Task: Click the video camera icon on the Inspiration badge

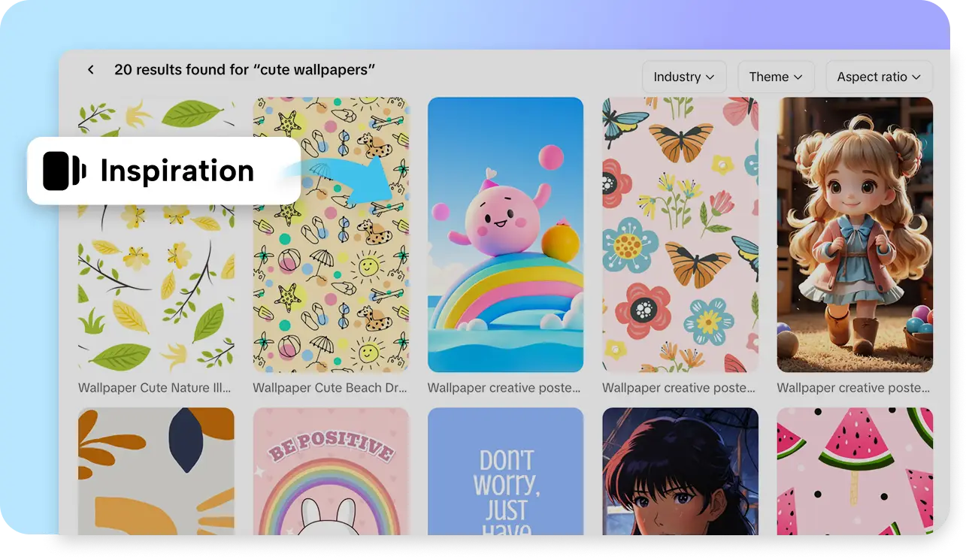Action: click(64, 171)
